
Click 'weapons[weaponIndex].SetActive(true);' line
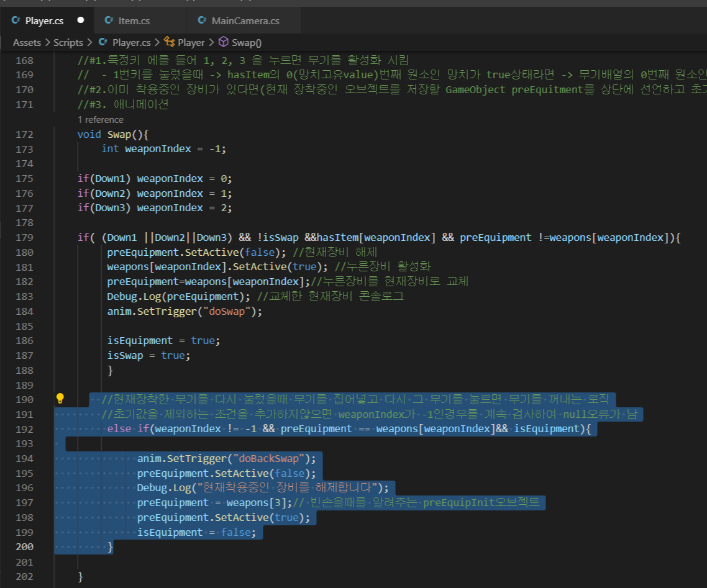[x=217, y=267]
